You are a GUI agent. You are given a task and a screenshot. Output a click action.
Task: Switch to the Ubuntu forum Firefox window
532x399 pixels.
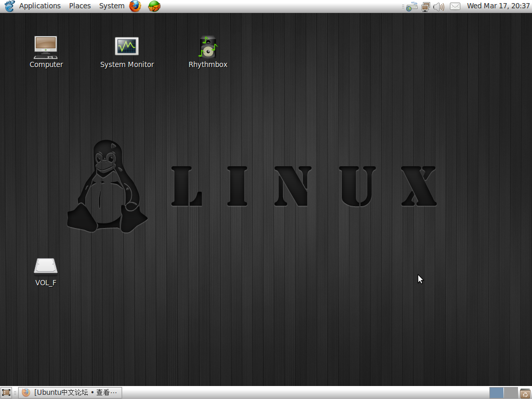point(70,393)
